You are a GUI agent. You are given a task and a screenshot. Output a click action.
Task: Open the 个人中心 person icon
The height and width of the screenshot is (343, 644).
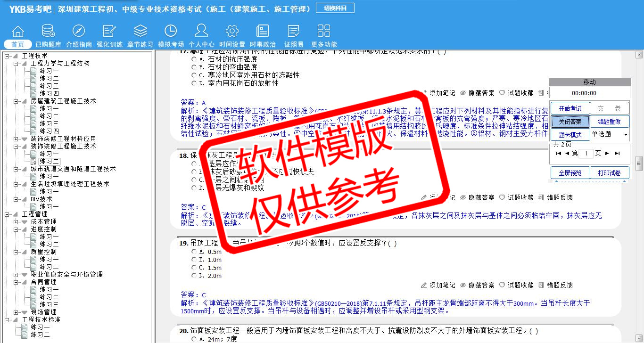(x=201, y=31)
